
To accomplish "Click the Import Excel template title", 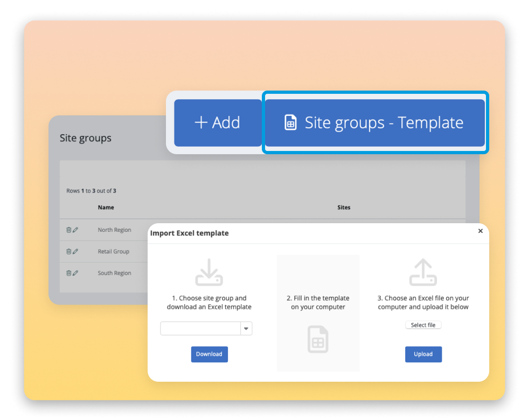I will tap(189, 233).
